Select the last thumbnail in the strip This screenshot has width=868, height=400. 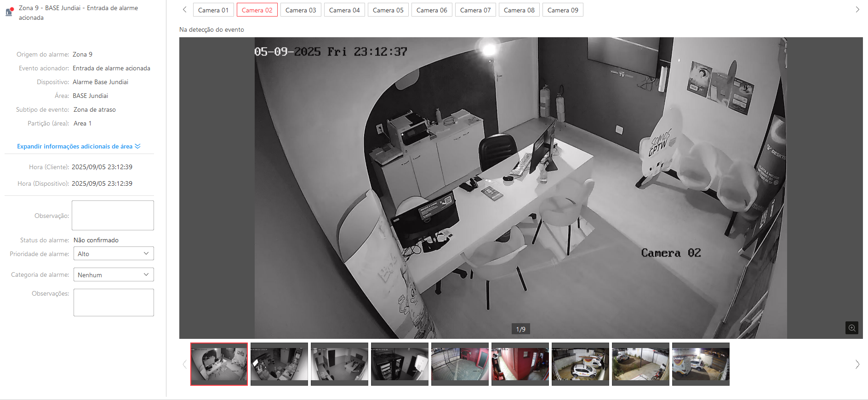(x=701, y=364)
